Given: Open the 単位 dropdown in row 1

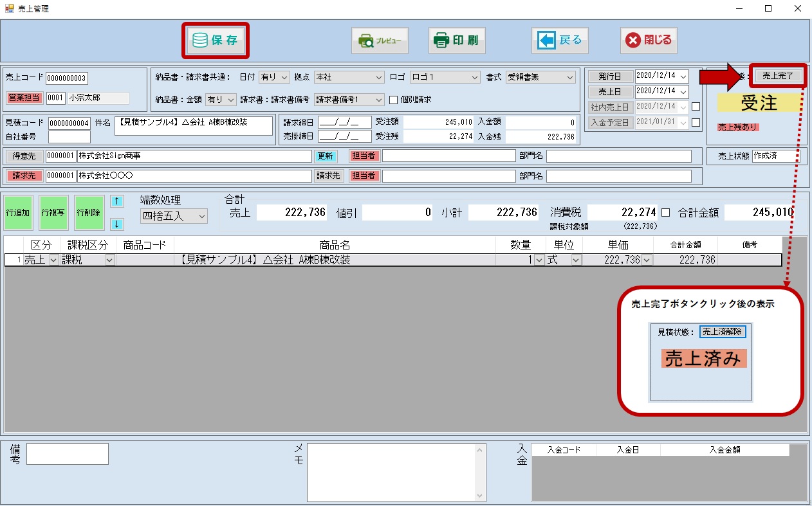Looking at the screenshot, I should point(576,260).
